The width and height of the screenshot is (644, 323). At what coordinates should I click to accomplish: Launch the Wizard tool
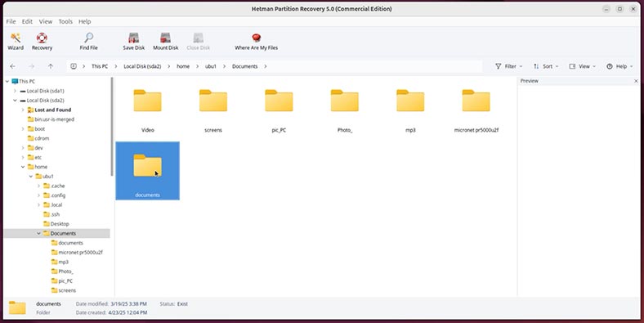(x=16, y=42)
